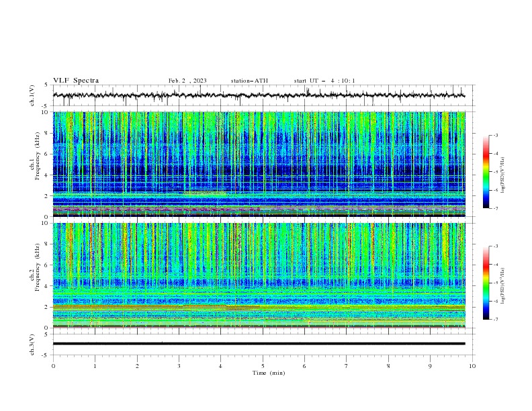Click time axis tick label "9"
Screen dimensions: 532x411
click(430, 366)
